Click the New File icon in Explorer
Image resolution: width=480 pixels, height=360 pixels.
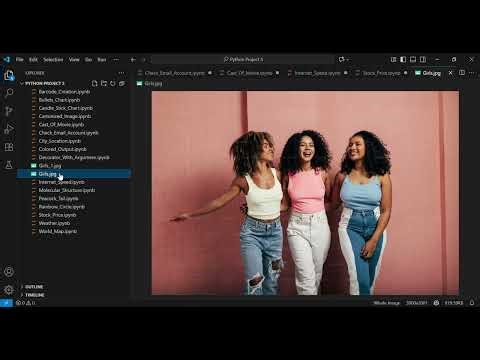(x=95, y=83)
